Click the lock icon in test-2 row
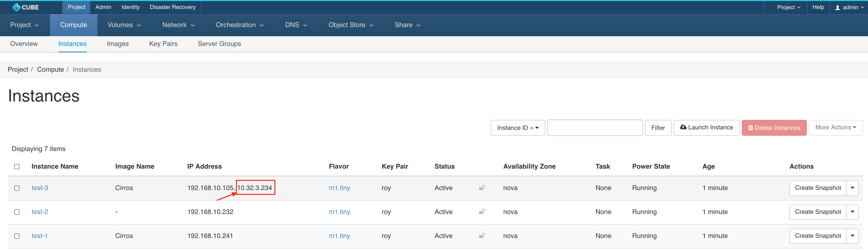868x250 pixels. click(482, 211)
